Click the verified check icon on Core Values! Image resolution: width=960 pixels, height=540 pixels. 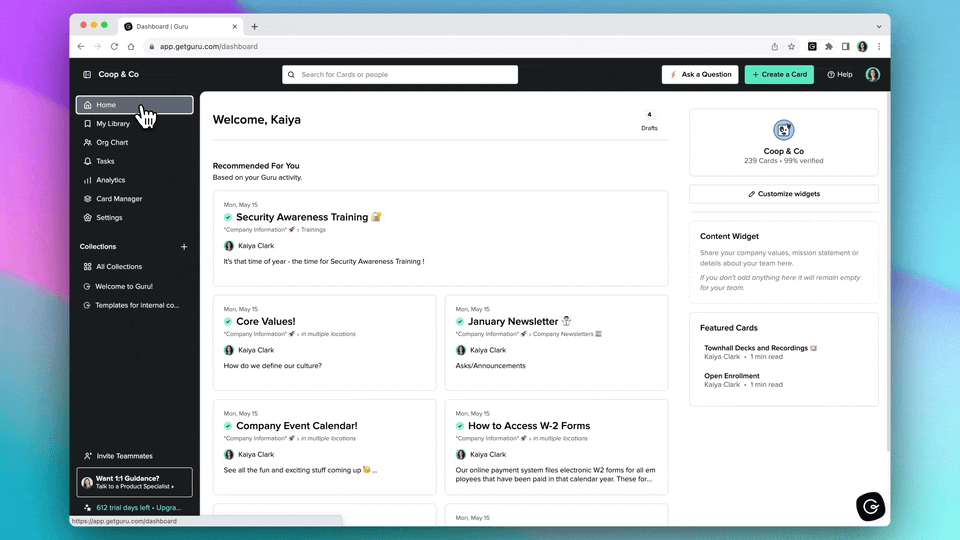228,321
